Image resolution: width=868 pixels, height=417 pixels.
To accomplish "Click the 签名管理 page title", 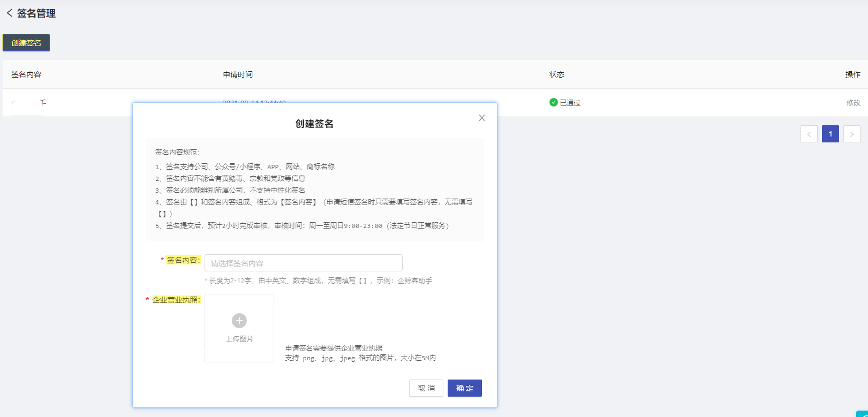I will 36,13.
